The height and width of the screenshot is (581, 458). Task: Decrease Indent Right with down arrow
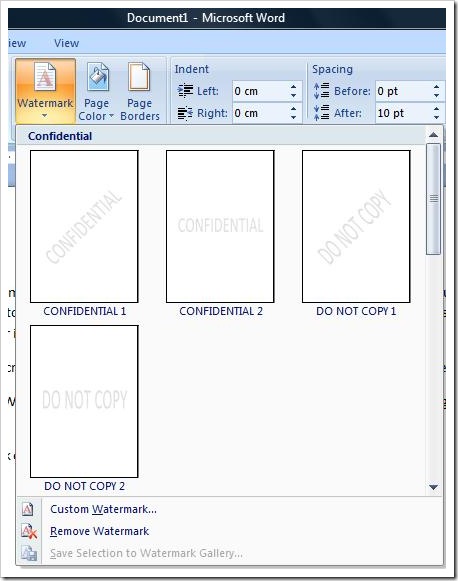pyautogui.click(x=293, y=117)
